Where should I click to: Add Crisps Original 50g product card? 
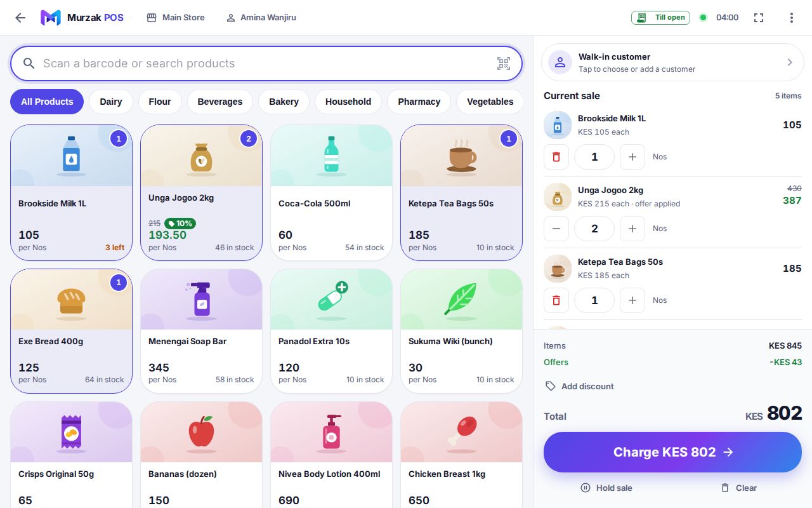pyautogui.click(x=71, y=455)
